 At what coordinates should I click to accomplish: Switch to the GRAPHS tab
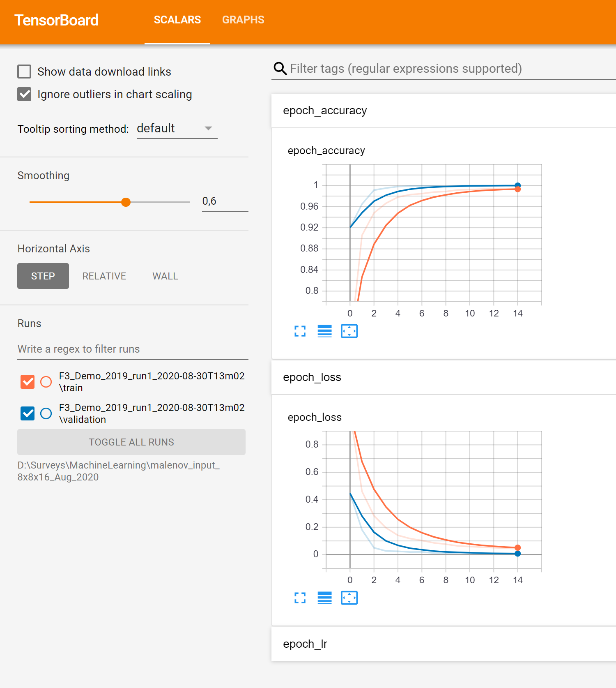click(243, 20)
